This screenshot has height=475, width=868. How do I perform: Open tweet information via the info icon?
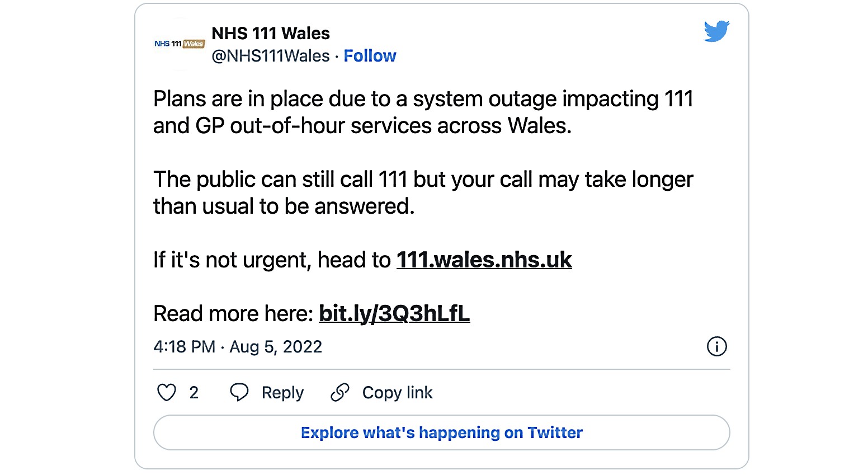[717, 347]
